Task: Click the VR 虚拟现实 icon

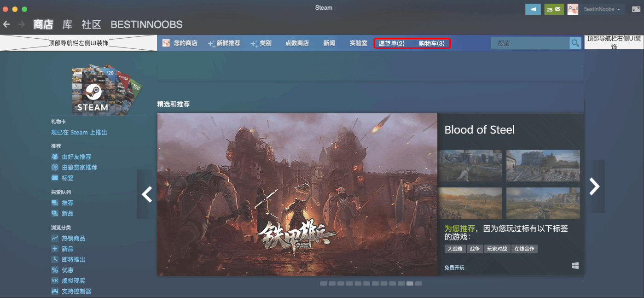Action: pos(56,280)
